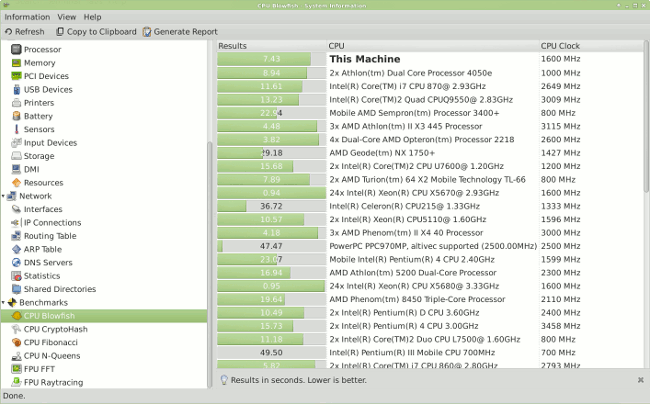Click the 36.72 Celeron result bar
This screenshot has height=404, width=650.
click(272, 206)
